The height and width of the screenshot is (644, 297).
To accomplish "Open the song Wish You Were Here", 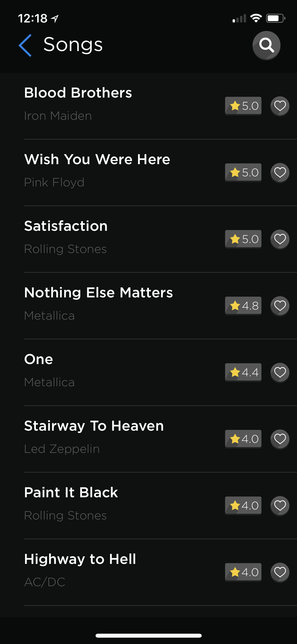I will (97, 159).
